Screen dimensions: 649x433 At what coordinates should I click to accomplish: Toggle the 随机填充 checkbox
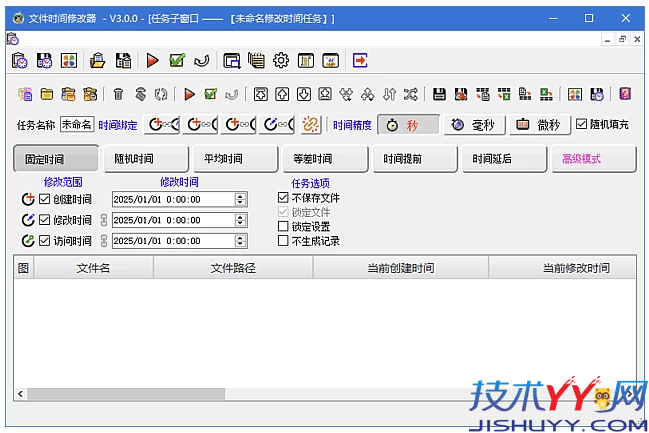pyautogui.click(x=581, y=124)
